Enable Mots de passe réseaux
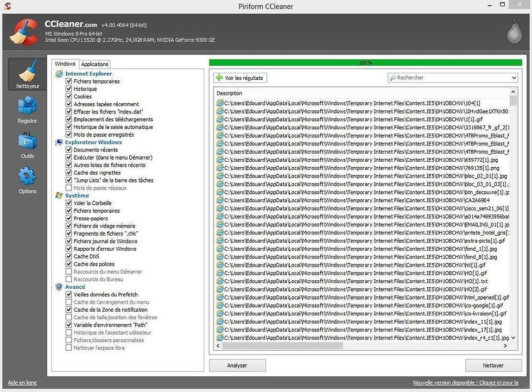 (69, 188)
